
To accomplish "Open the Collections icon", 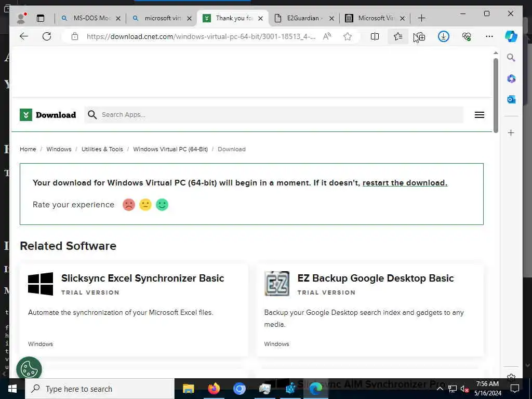I will click(420, 36).
